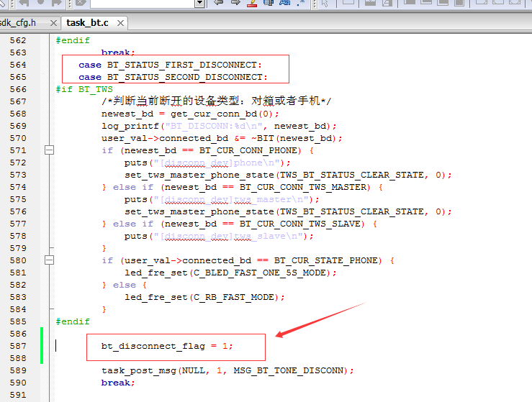Click the #endif on line 585
Viewport: 532px width, 402px height.
73,321
